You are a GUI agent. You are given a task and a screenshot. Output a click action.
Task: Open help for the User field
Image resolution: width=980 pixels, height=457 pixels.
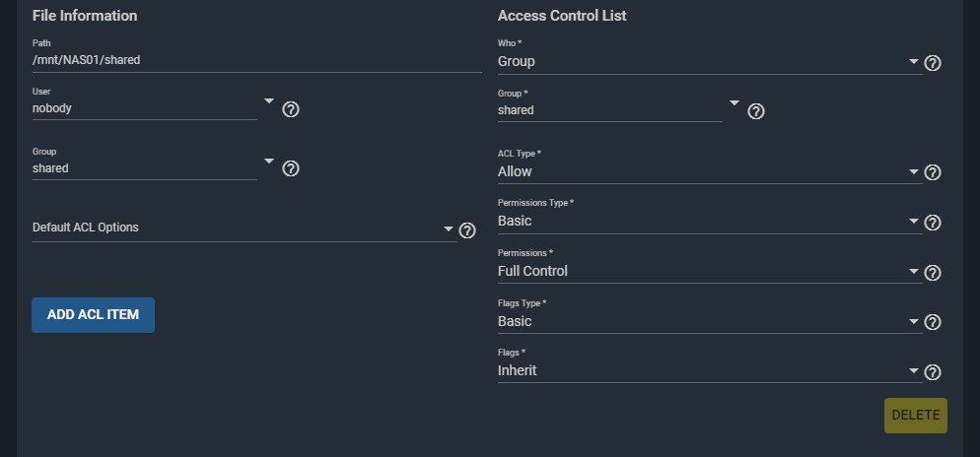click(x=291, y=109)
